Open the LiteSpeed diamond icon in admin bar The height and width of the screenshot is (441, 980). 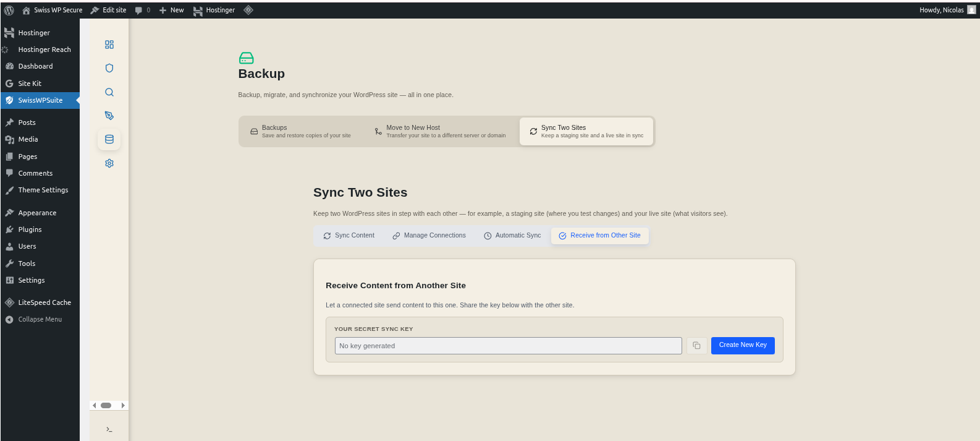248,10
